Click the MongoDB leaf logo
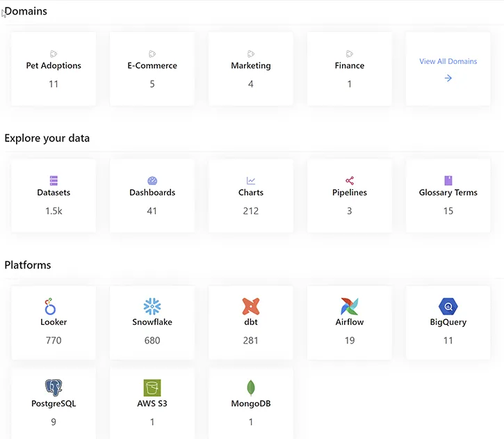504x439 pixels. 251,388
